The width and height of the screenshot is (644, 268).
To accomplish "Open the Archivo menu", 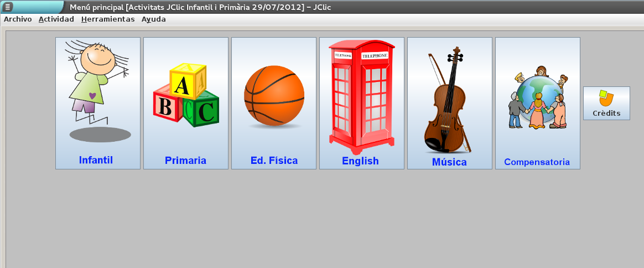I will (18, 19).
